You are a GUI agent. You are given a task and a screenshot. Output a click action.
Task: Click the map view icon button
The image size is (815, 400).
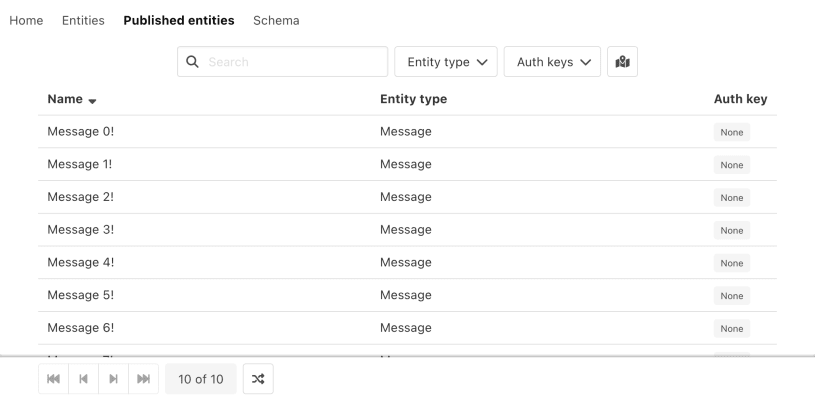pos(623,62)
